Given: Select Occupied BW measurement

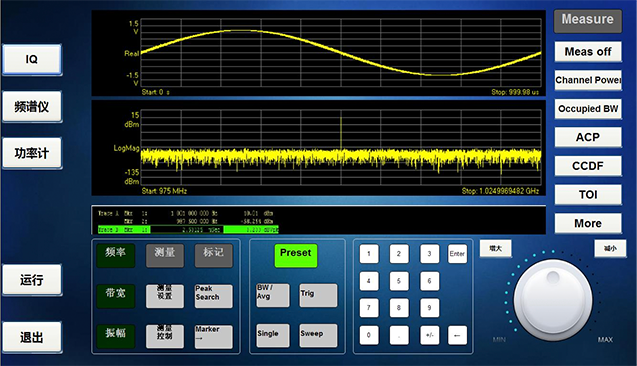Looking at the screenshot, I should pos(588,108).
